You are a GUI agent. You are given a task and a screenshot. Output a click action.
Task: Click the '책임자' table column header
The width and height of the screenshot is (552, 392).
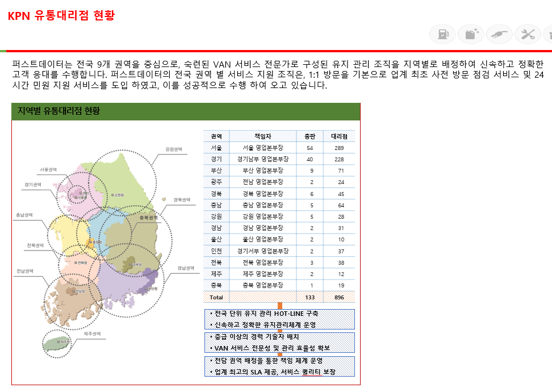pos(262,136)
